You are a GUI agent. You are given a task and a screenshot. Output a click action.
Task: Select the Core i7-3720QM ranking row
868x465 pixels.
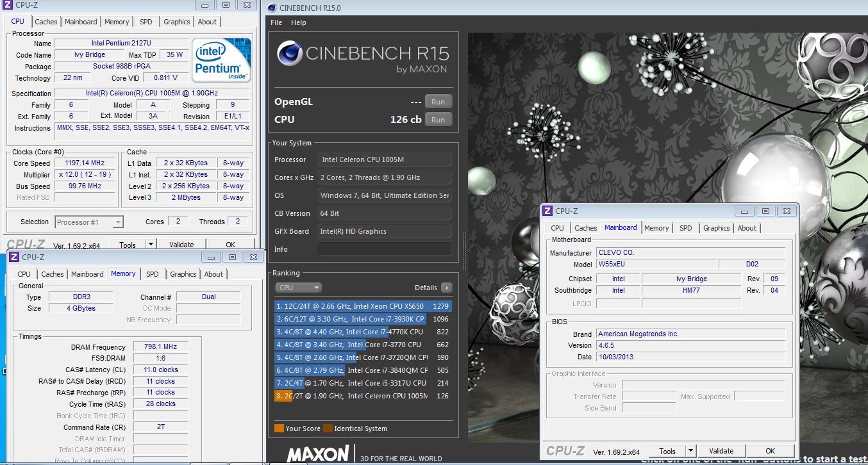(x=363, y=357)
